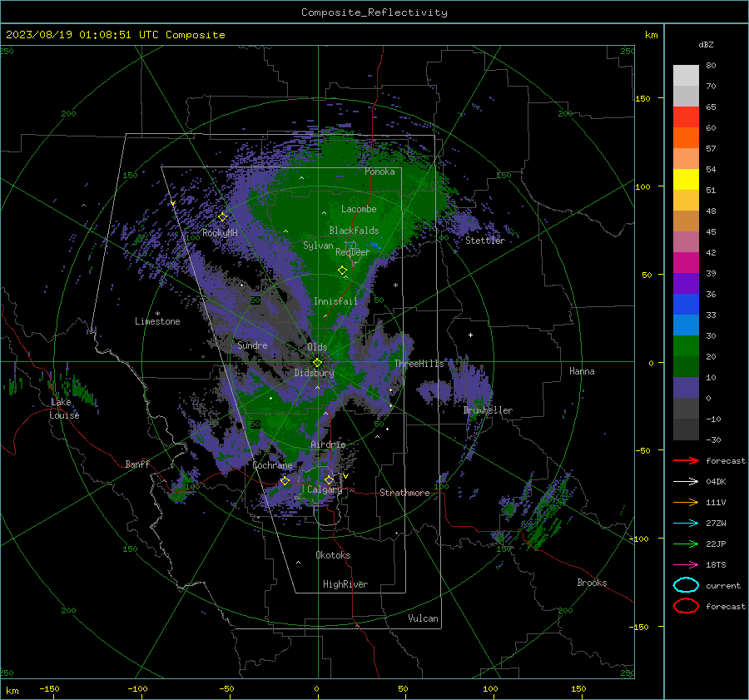Click the cyan 27ZW arrow legend icon
This screenshot has height=700, width=749.
(x=686, y=524)
